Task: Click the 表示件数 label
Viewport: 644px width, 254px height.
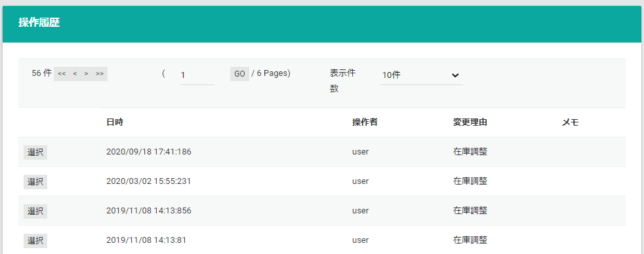Action: 342,81
